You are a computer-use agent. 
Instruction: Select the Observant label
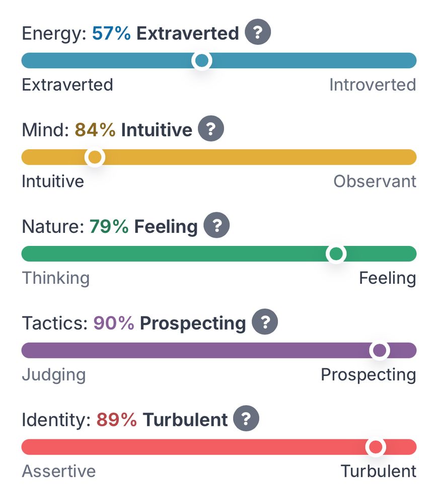coord(375,181)
